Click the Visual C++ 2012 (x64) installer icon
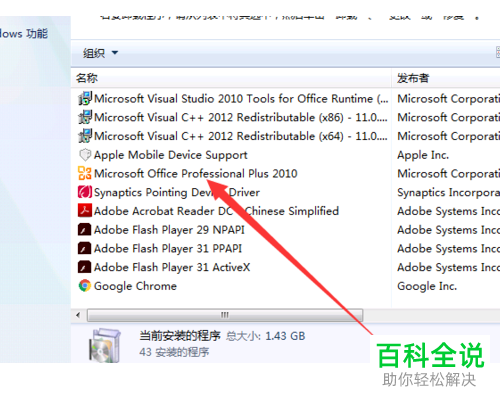 coord(85,136)
